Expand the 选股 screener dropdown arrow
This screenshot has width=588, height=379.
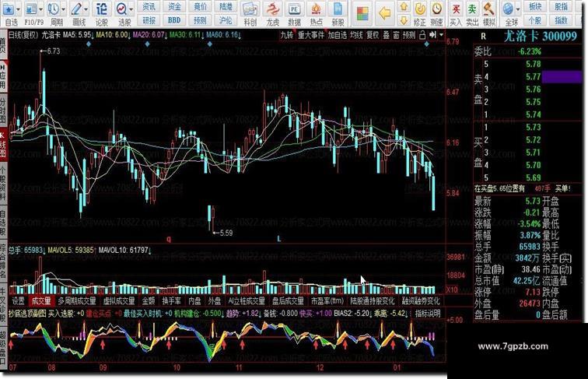(x=131, y=9)
